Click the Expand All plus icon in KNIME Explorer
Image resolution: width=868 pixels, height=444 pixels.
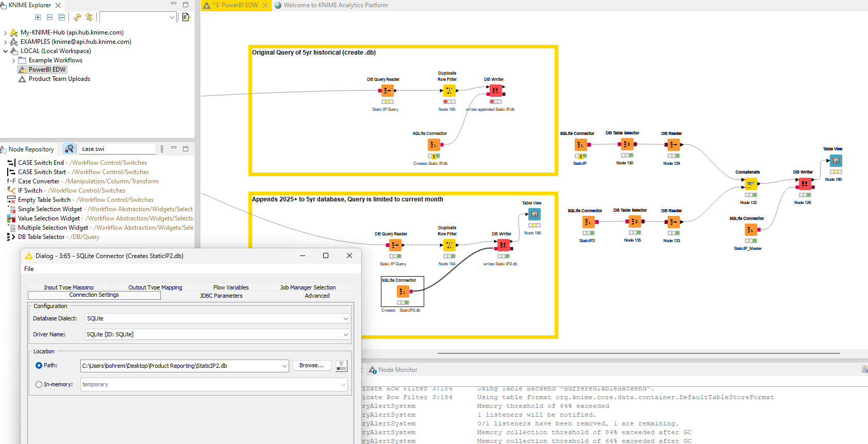38,17
